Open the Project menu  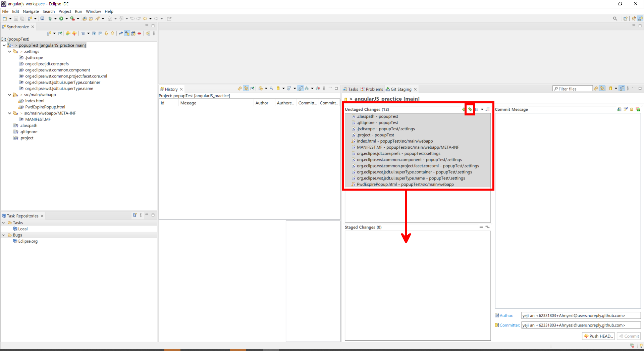(65, 11)
